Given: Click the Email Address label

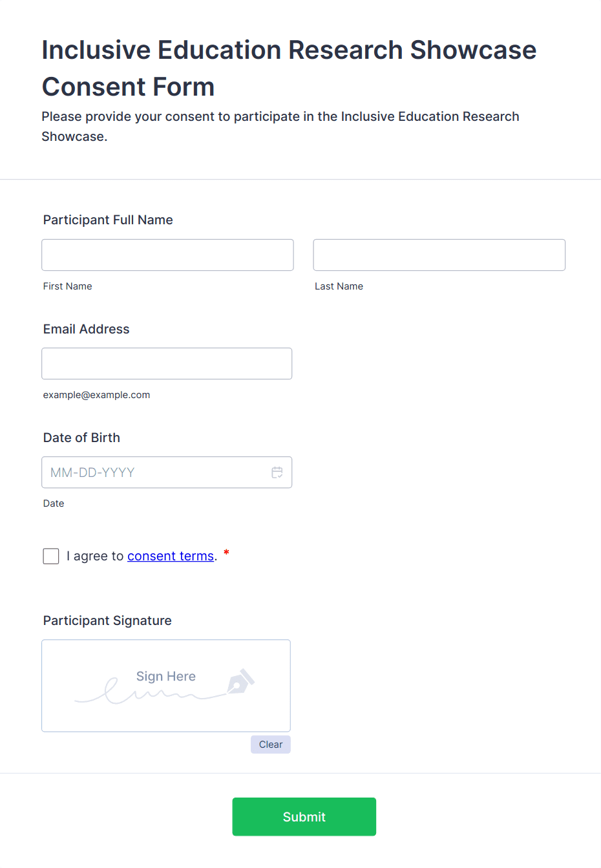Looking at the screenshot, I should [87, 329].
